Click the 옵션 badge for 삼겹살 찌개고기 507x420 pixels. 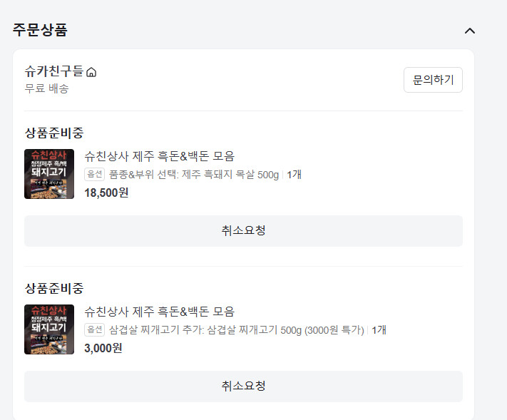94,330
